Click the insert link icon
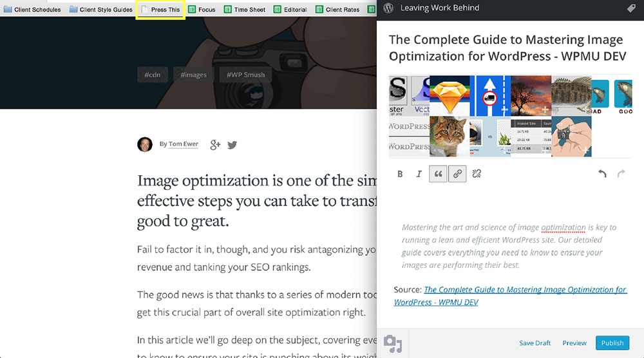 point(457,174)
